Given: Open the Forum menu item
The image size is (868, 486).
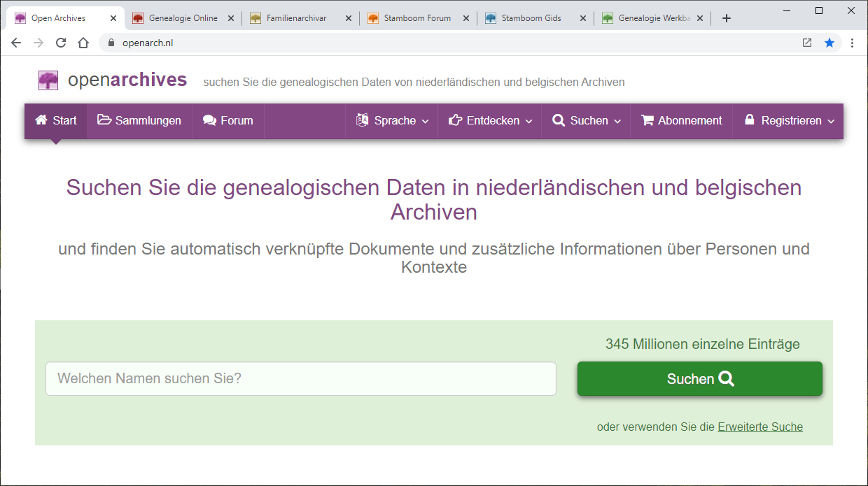Looking at the screenshot, I should pyautogui.click(x=228, y=120).
